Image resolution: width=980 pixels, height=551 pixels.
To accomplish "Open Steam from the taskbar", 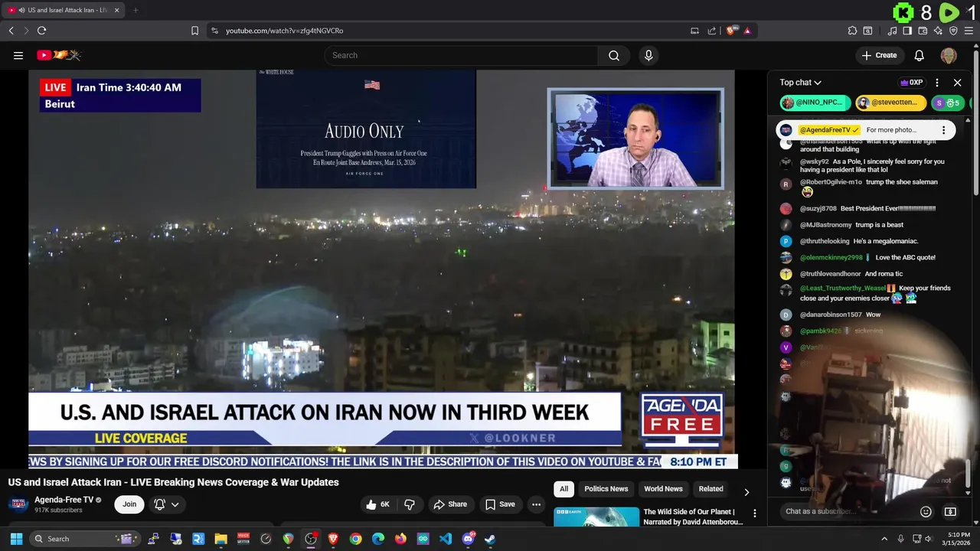I will tap(490, 539).
